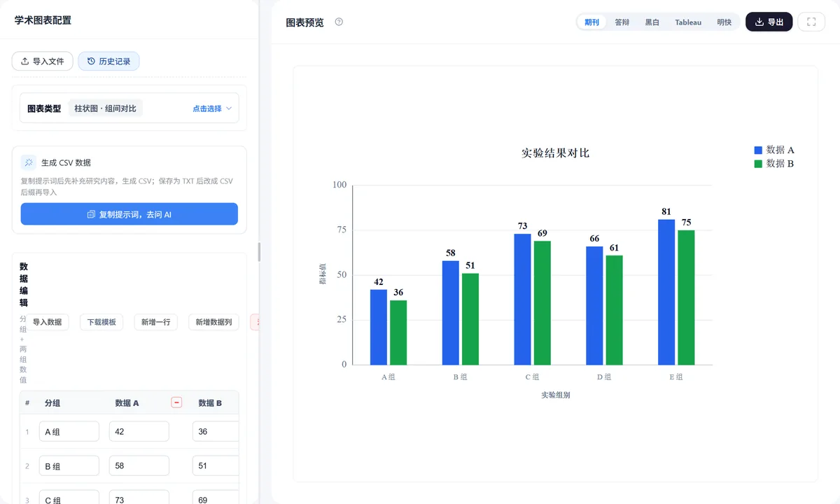Edit the B 组 group name field
This screenshot has width=840, height=504.
click(69, 465)
